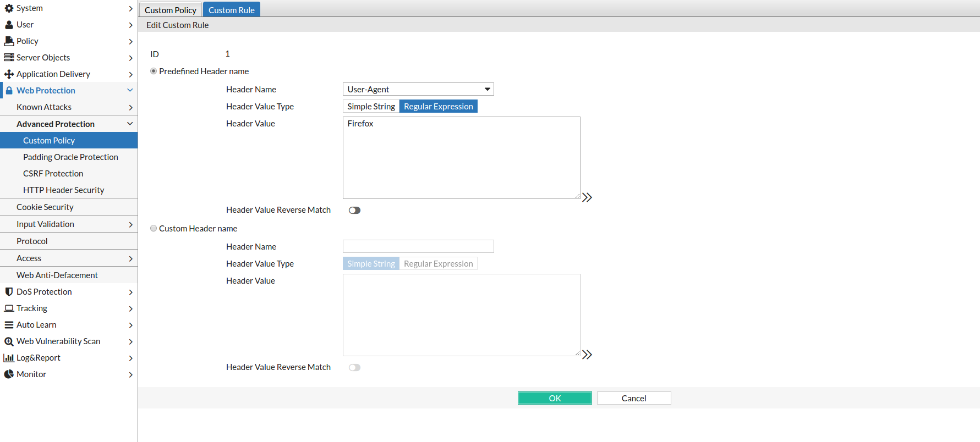The image size is (980, 442).
Task: Open the User-Agent Header Name dropdown
Action: 418,90
